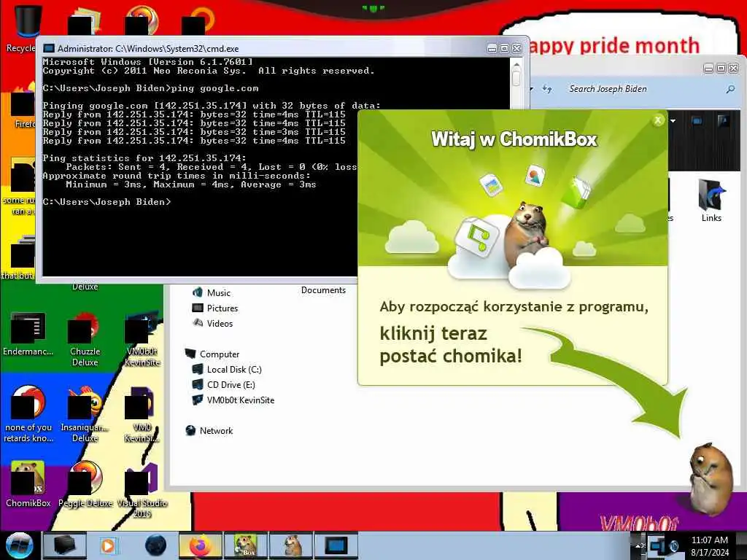Viewport: 747px width, 560px height.
Task: Refresh the Explorer address bar
Action: [547, 89]
